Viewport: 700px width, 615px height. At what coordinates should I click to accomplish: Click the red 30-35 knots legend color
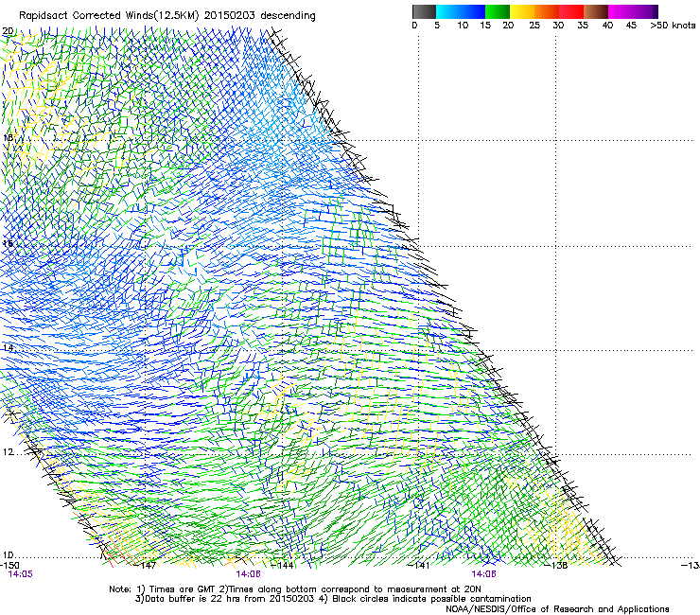click(x=571, y=11)
